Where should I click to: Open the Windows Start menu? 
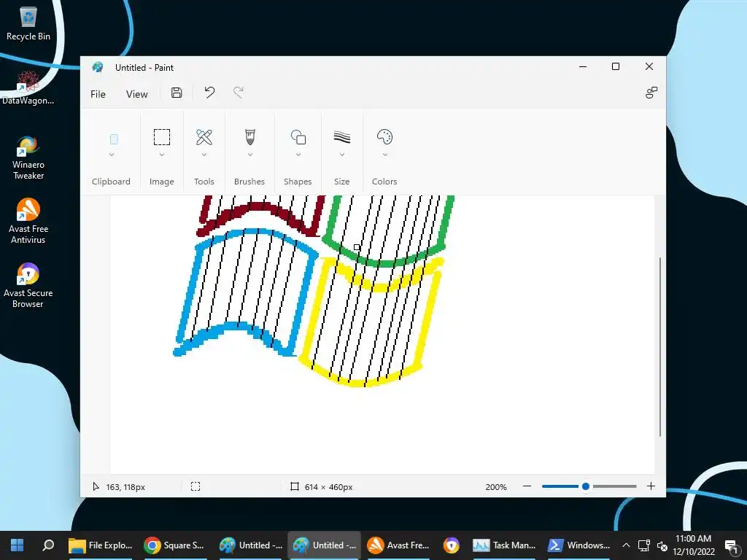18,545
